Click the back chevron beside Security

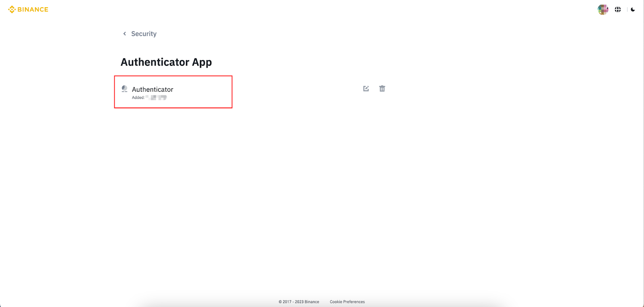124,34
